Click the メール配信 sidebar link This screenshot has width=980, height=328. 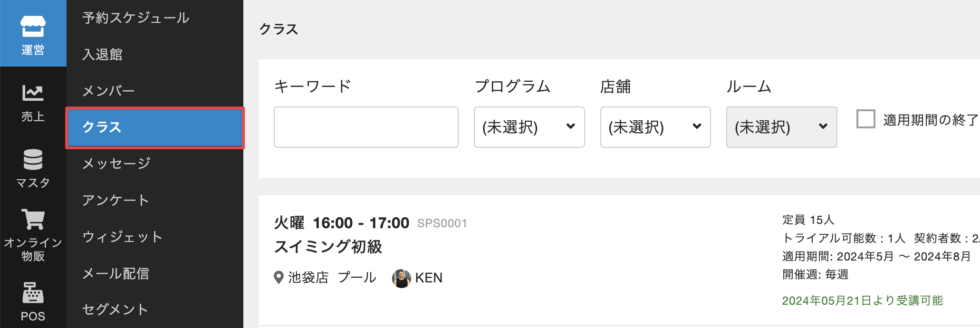click(116, 273)
